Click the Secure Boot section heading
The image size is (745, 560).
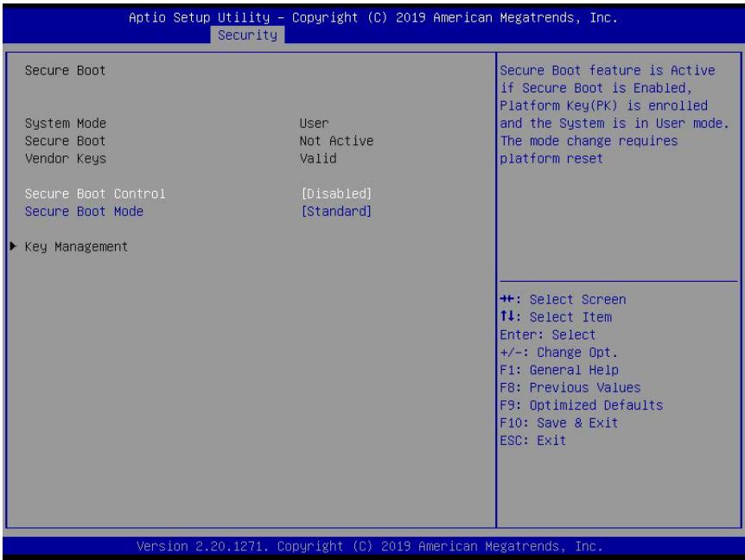[65, 70]
